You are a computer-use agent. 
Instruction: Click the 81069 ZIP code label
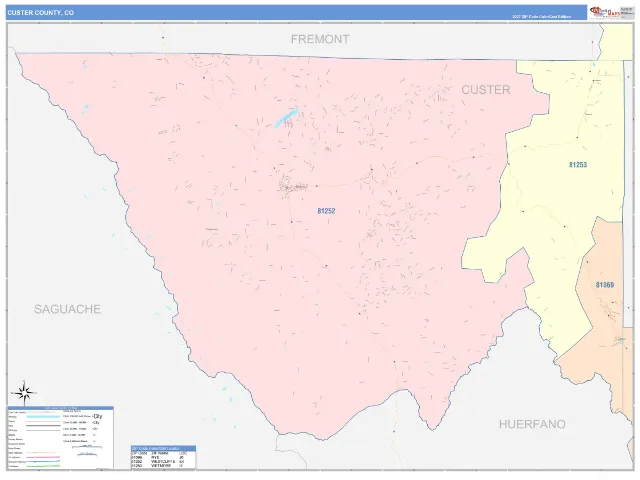(x=604, y=285)
